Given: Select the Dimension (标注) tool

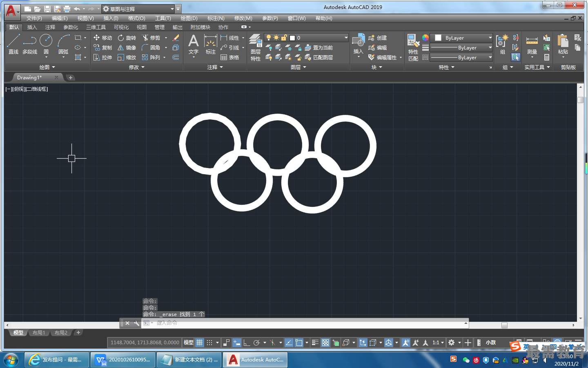Looking at the screenshot, I should tap(210, 44).
